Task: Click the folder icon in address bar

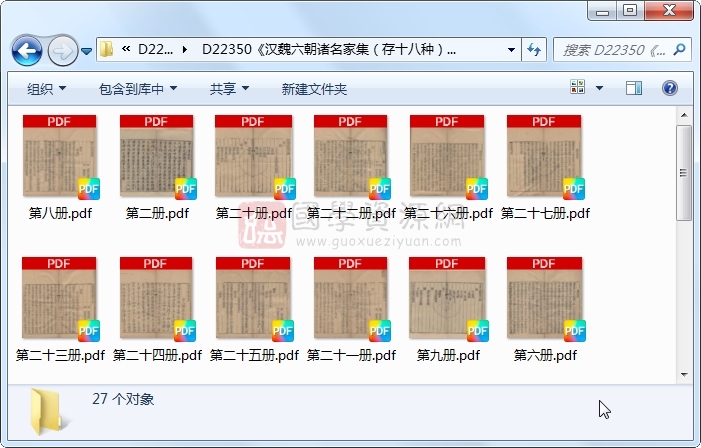Action: click(106, 49)
